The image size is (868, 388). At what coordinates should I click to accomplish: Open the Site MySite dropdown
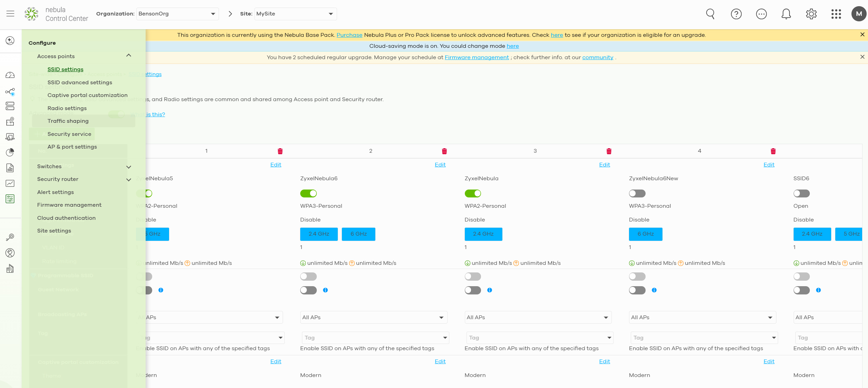pyautogui.click(x=295, y=14)
